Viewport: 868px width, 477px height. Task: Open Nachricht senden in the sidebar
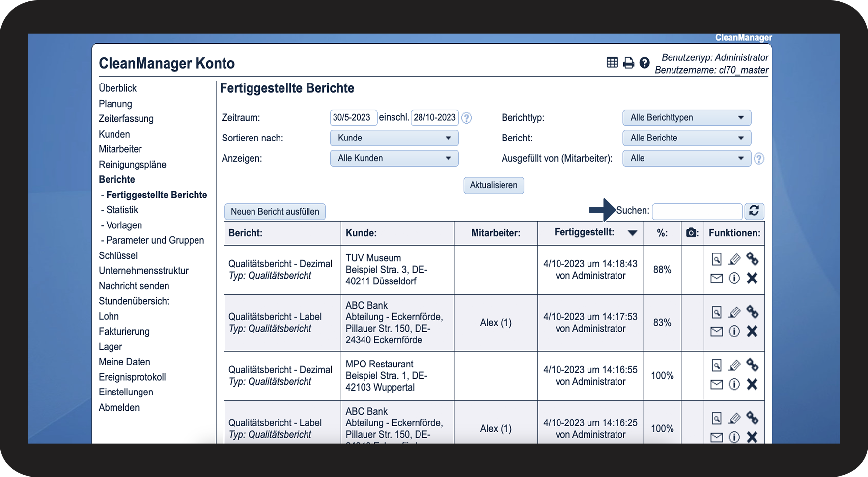coord(134,286)
